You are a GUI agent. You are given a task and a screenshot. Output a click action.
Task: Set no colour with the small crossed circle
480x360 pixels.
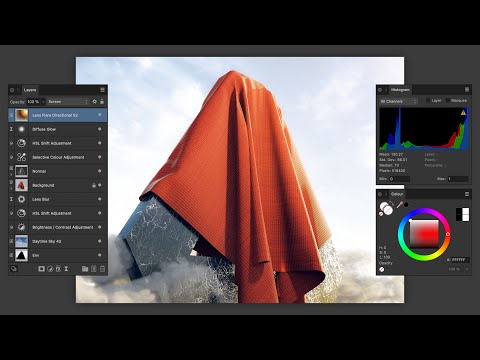[x=381, y=214]
